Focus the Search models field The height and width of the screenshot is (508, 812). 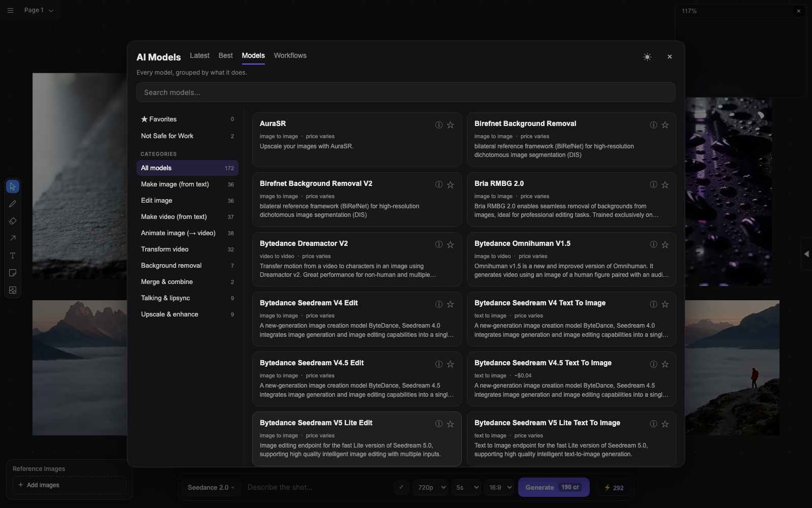tap(405, 92)
